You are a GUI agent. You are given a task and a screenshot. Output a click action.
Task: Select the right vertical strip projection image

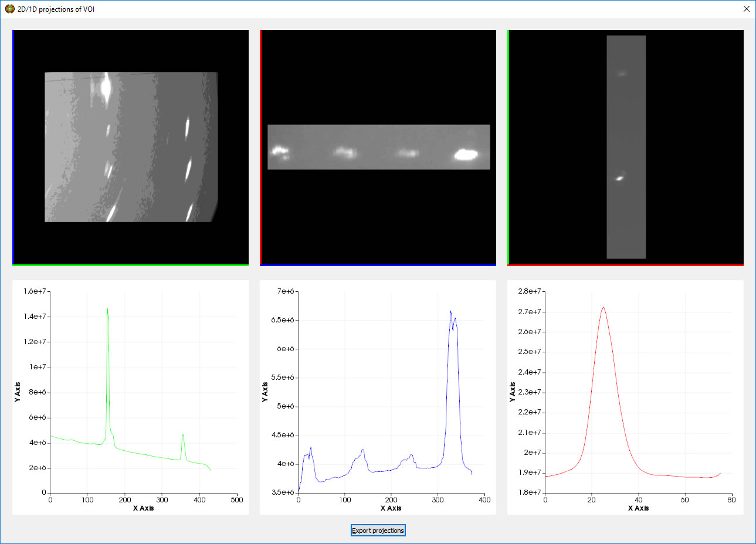pos(626,147)
